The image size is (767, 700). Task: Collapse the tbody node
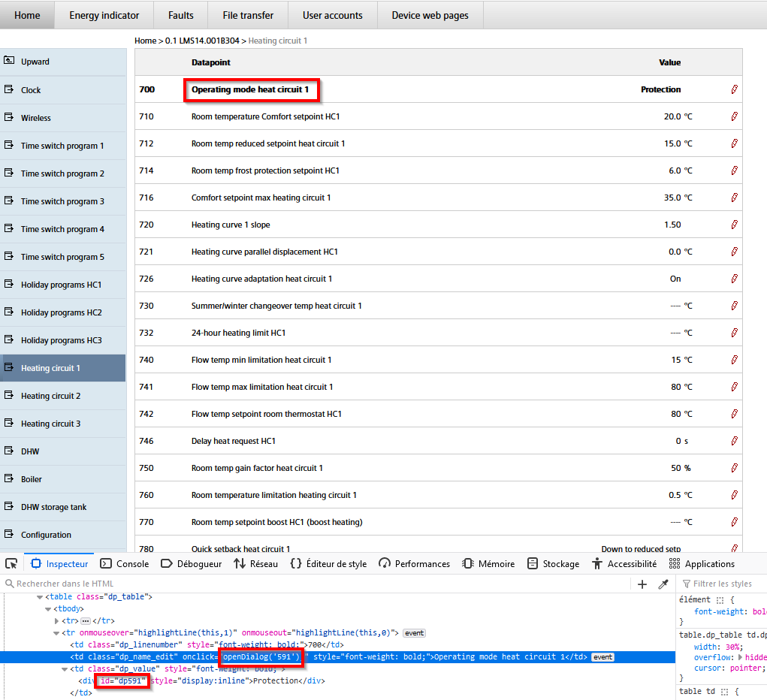click(48, 609)
